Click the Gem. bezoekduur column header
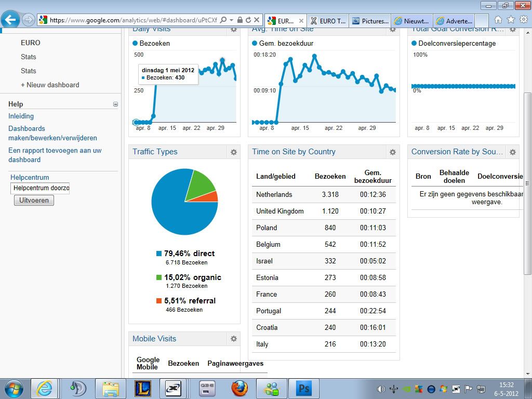Screen dimensions: 532x399 373,177
